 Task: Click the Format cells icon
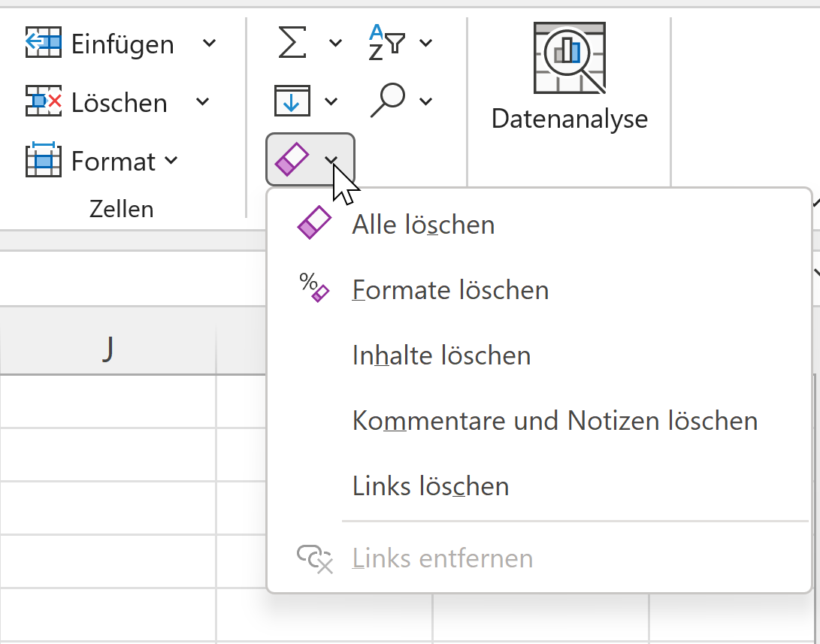click(x=44, y=159)
